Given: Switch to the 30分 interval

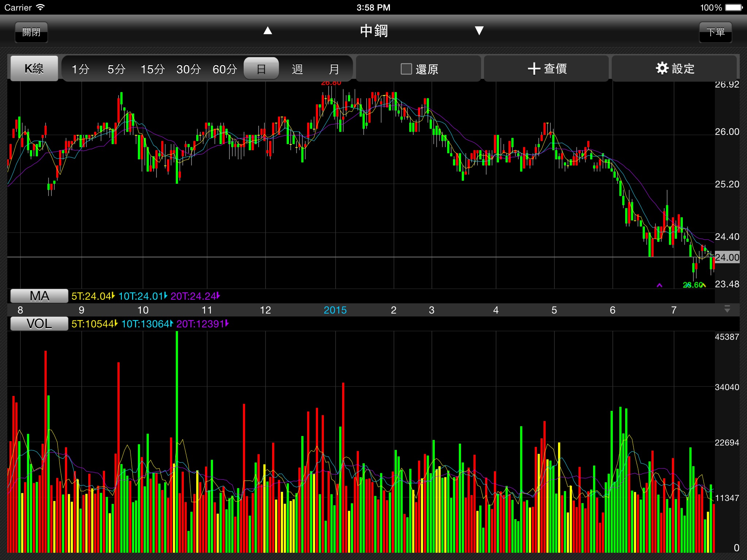Looking at the screenshot, I should [x=189, y=69].
